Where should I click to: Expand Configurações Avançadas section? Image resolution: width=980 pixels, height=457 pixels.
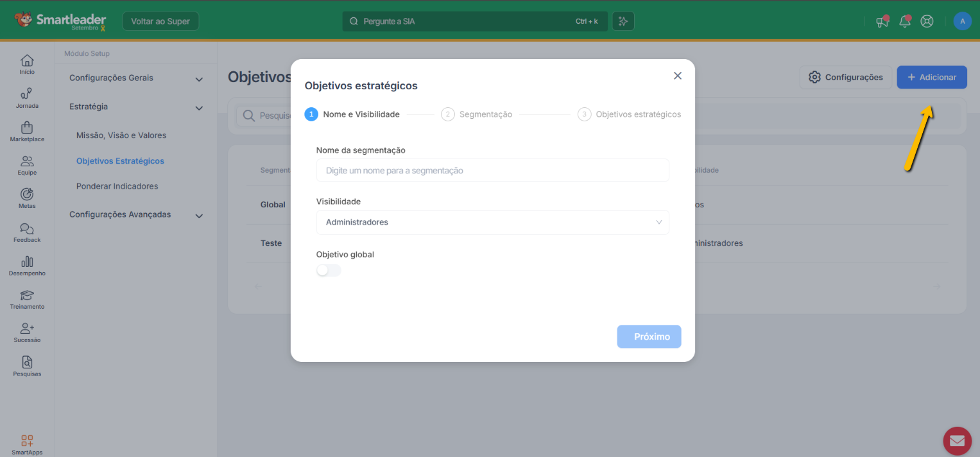click(x=199, y=216)
